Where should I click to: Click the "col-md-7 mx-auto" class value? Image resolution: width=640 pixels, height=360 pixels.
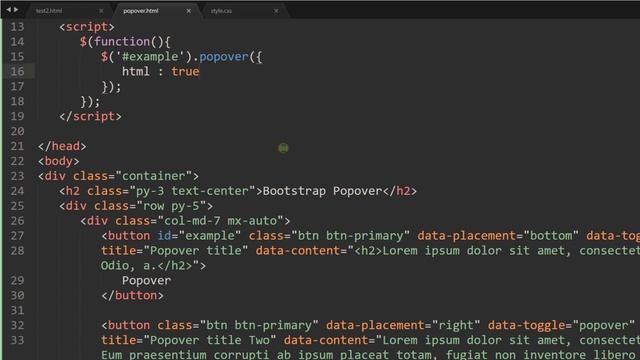tap(220, 221)
